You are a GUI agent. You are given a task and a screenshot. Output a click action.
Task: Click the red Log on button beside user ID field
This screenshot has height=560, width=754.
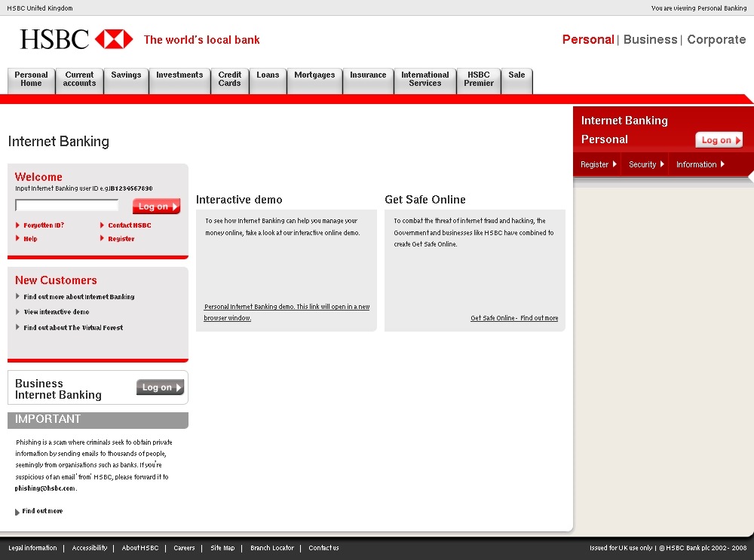point(156,207)
